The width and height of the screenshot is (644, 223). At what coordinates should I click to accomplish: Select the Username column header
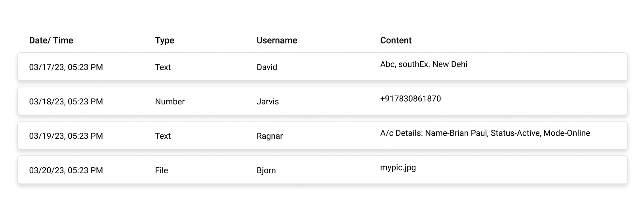point(277,40)
